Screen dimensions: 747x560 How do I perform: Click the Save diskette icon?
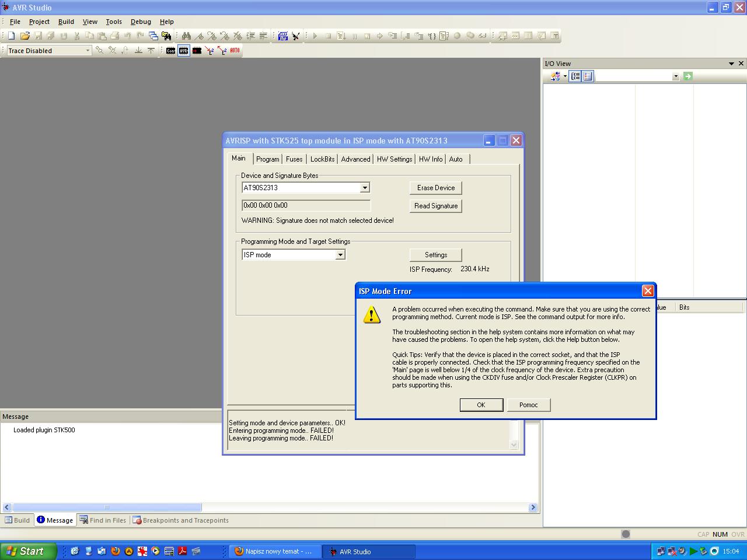38,36
